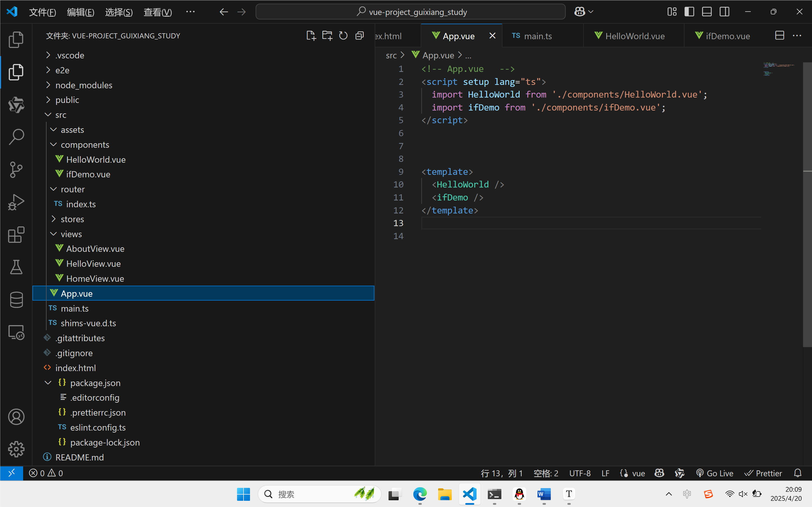
Task: Expand the stores folder
Action: tap(72, 219)
